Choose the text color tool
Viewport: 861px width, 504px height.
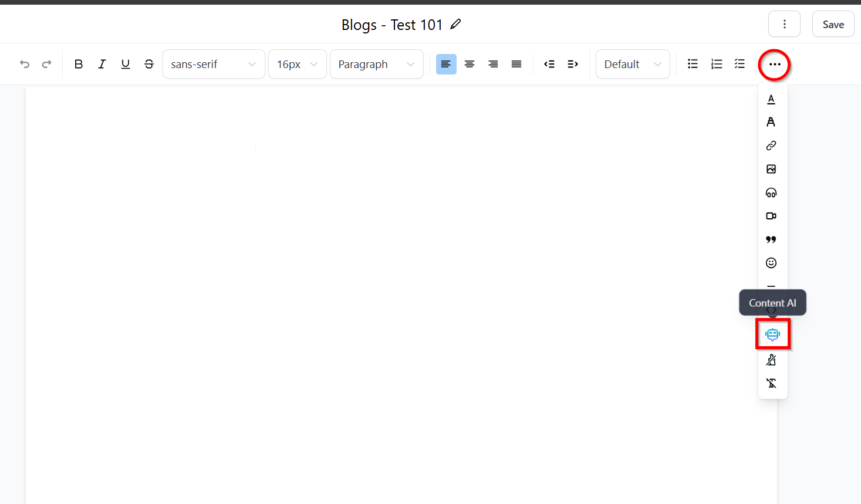point(771,99)
